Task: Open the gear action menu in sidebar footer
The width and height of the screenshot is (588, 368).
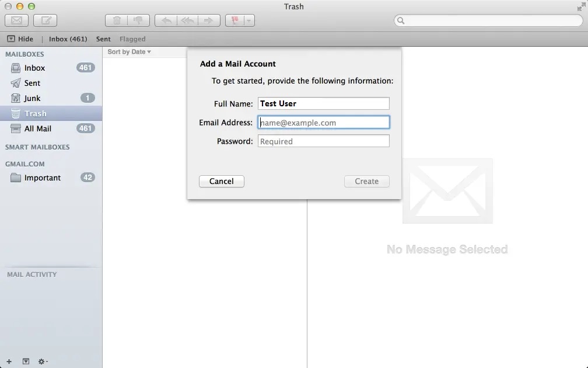Action: tap(43, 362)
